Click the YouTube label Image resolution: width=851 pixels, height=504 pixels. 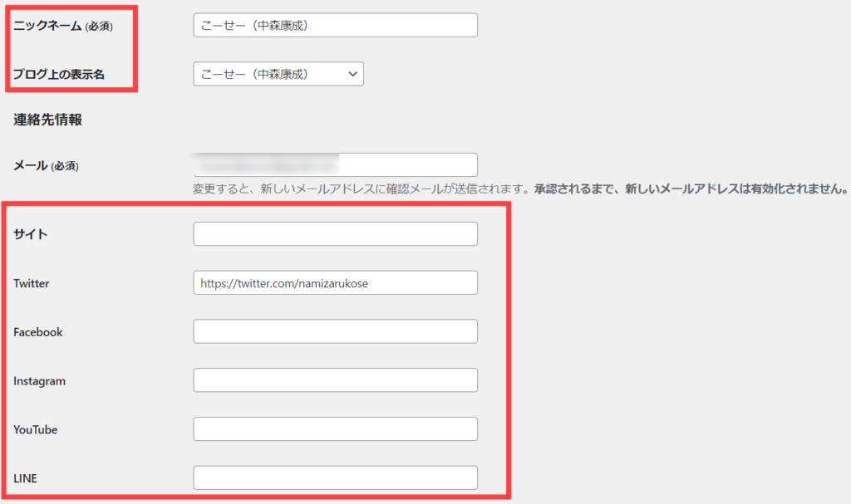tap(35, 429)
